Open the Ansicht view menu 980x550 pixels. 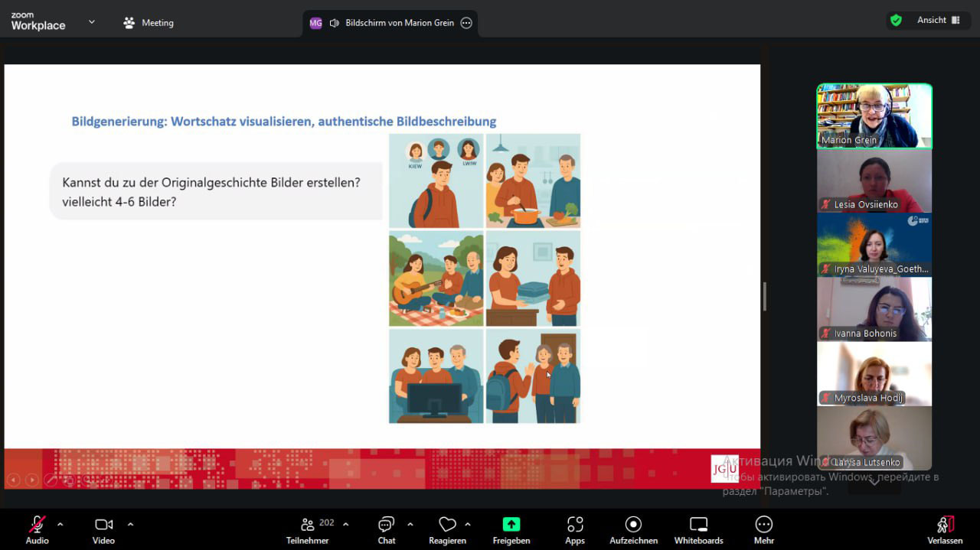click(939, 21)
